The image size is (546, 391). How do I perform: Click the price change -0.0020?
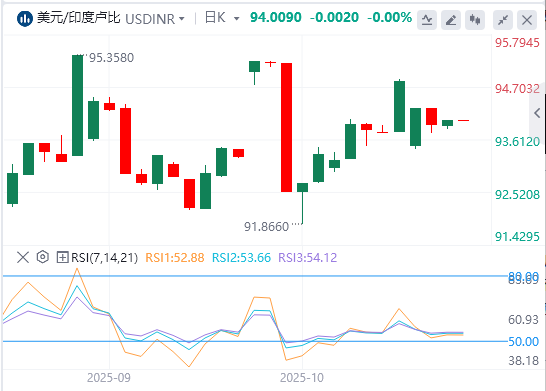pos(334,17)
